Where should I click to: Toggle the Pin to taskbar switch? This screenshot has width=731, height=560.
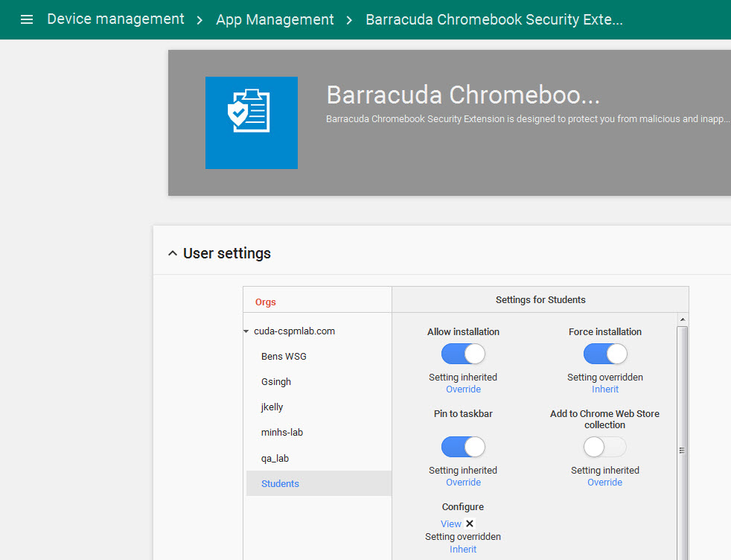463,447
